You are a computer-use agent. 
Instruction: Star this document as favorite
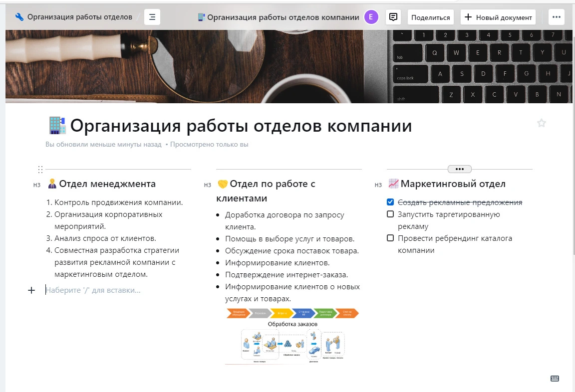[542, 123]
